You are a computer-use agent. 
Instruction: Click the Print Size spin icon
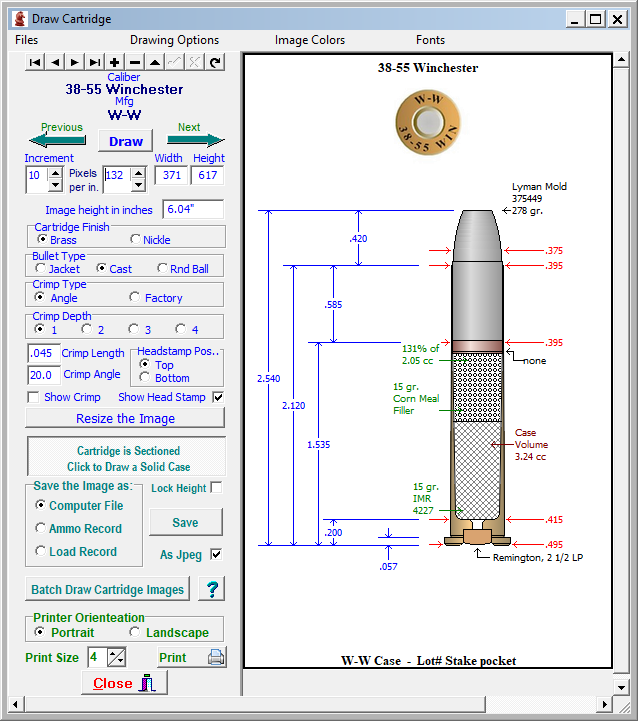click(x=116, y=658)
